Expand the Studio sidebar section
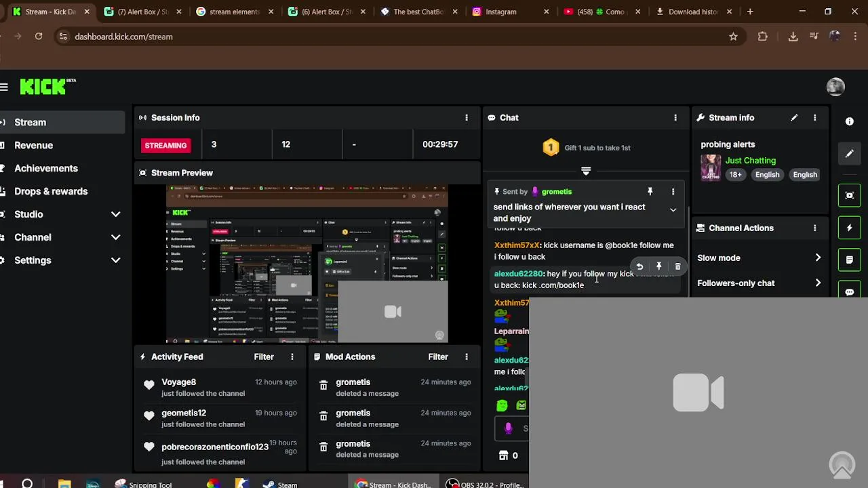 (x=116, y=214)
